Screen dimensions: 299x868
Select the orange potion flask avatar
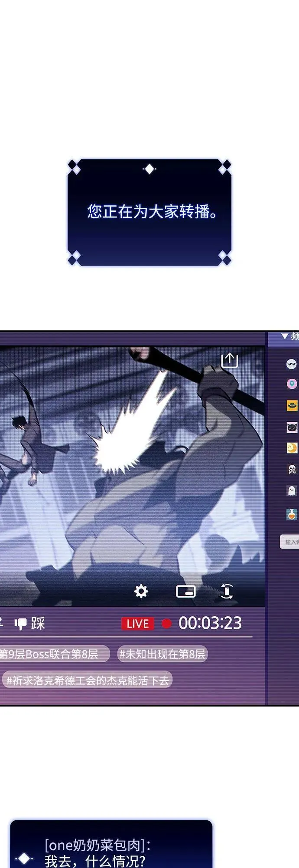tap(292, 514)
